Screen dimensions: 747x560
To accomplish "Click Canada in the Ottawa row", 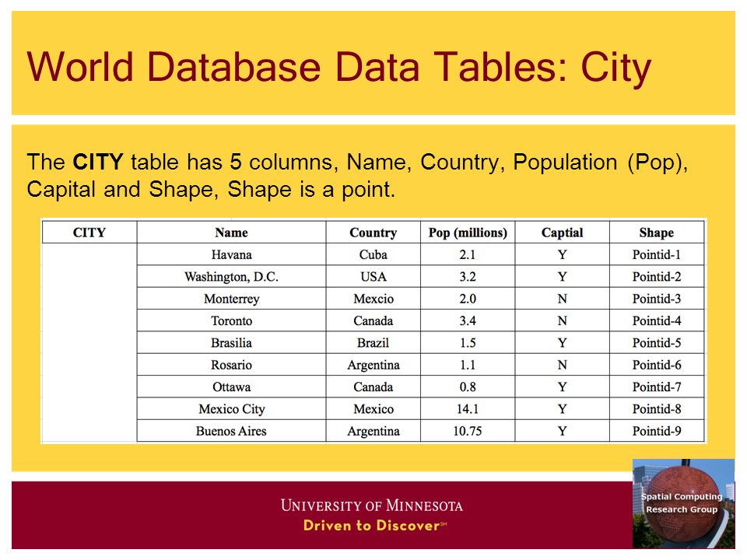I will pyautogui.click(x=373, y=387).
